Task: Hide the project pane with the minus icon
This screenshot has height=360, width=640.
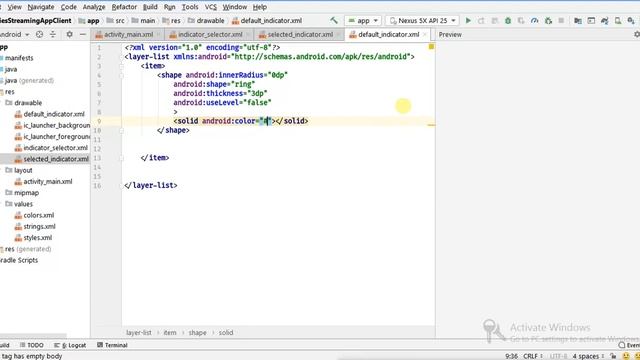Action: (83, 35)
